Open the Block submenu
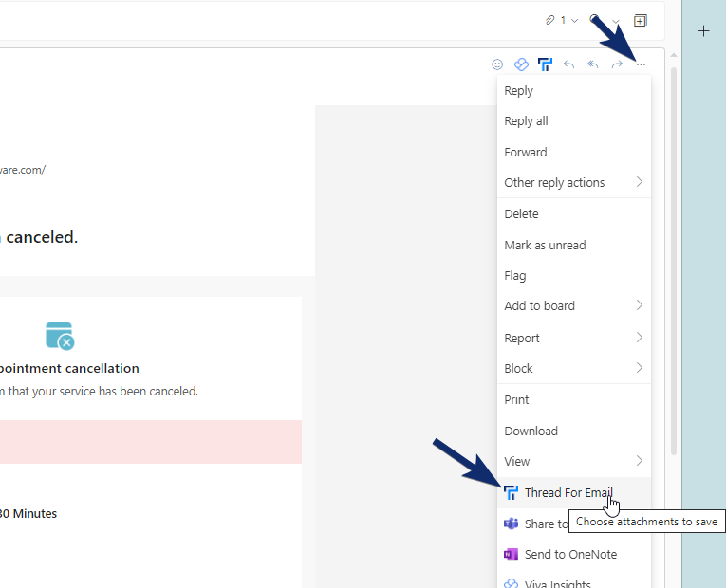726x588 pixels. [x=574, y=369]
